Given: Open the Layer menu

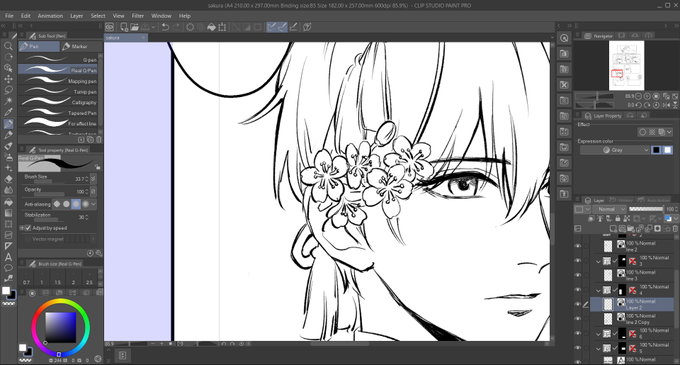Looking at the screenshot, I should [x=76, y=16].
